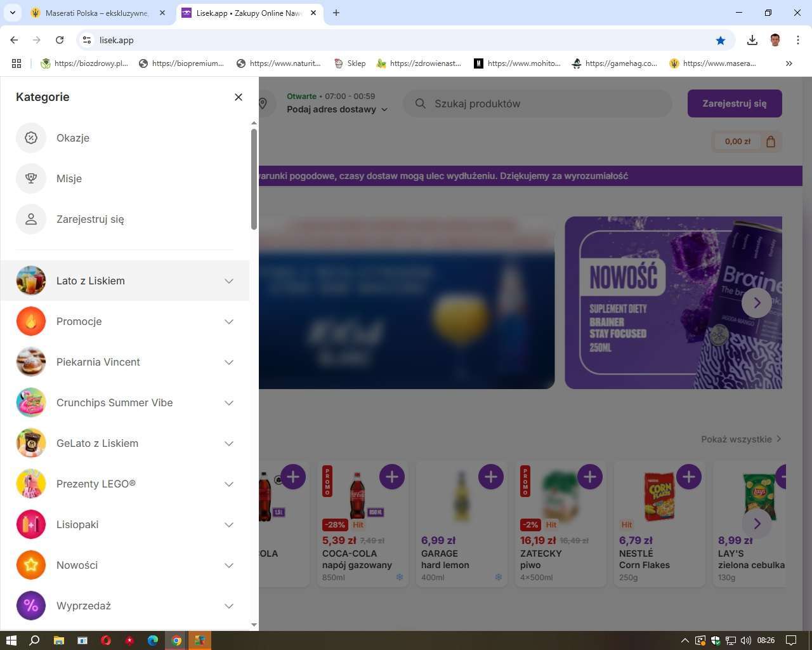812x650 pixels.
Task: Click the purple Zarejestruj się button
Action: click(x=735, y=103)
